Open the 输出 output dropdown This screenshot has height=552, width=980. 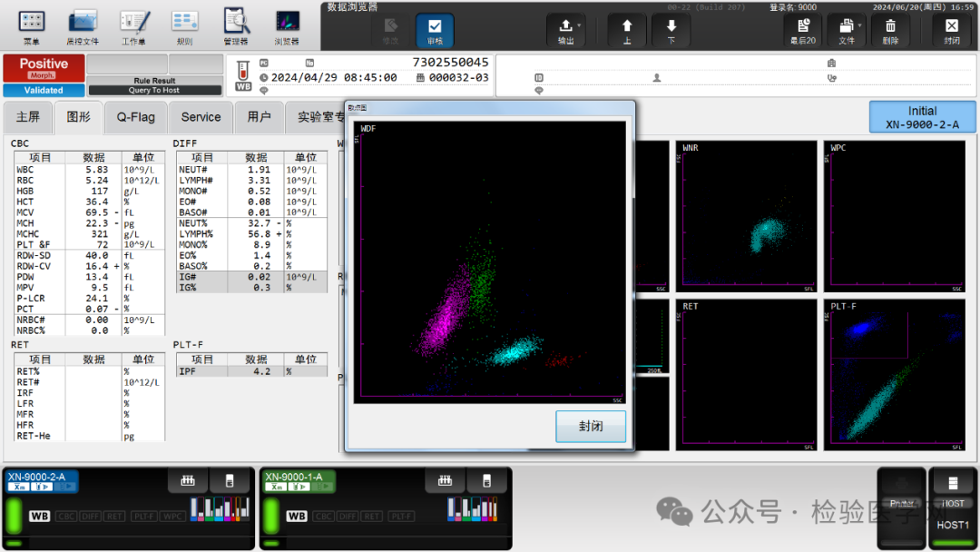[x=566, y=31]
